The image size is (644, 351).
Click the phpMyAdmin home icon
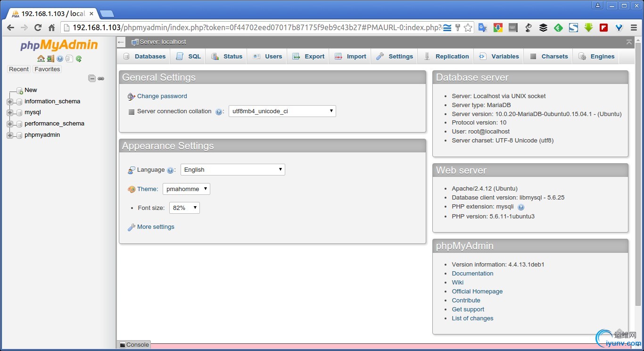(41, 58)
